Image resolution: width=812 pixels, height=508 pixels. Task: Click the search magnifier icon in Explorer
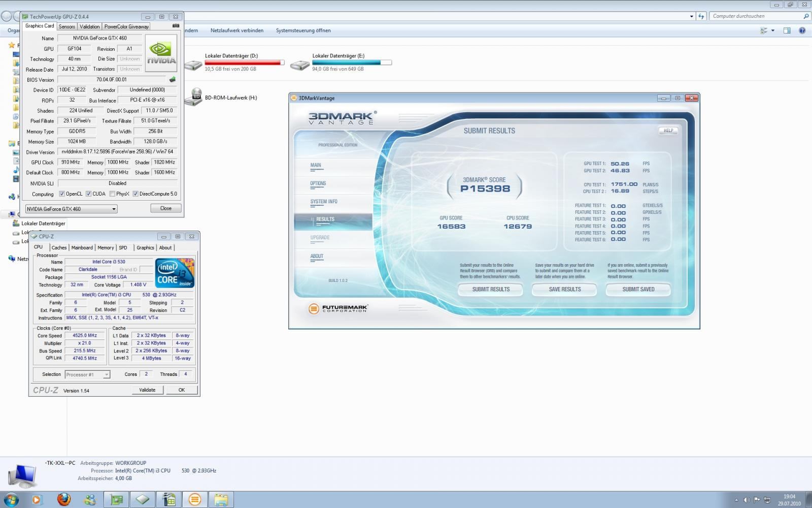point(806,16)
